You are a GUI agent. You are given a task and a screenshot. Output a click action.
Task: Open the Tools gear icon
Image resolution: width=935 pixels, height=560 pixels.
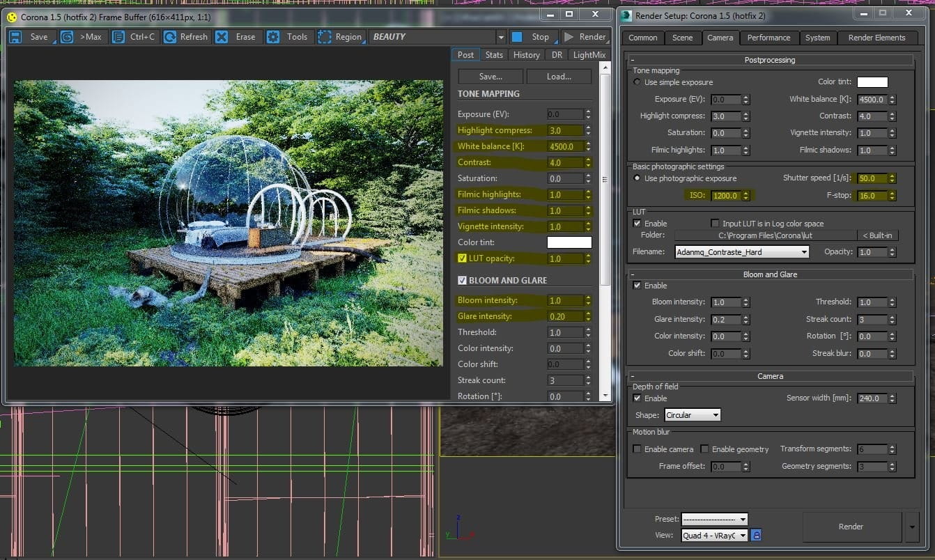click(x=273, y=37)
